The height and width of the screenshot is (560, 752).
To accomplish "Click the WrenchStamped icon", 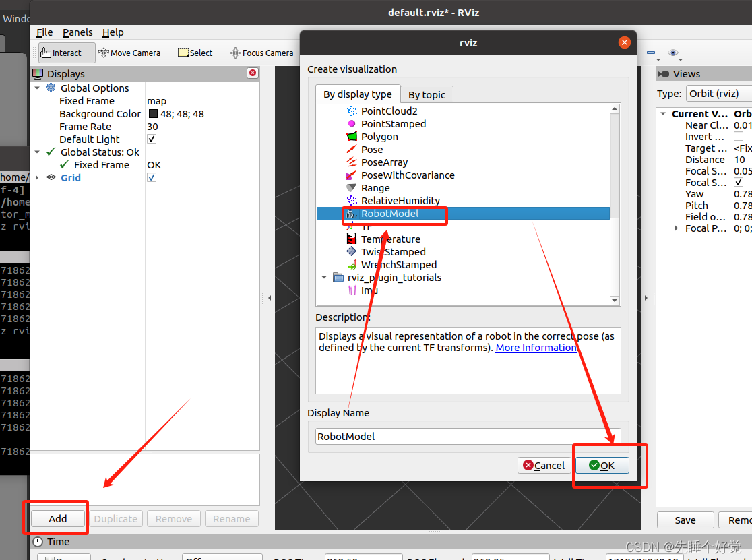I will click(x=352, y=265).
